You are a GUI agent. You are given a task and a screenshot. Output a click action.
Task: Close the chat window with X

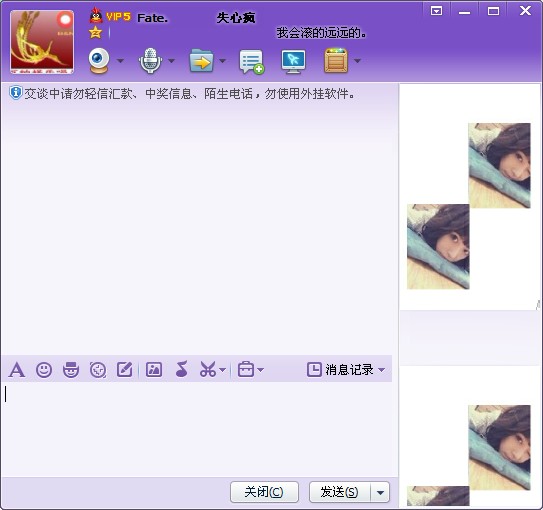[x=525, y=10]
